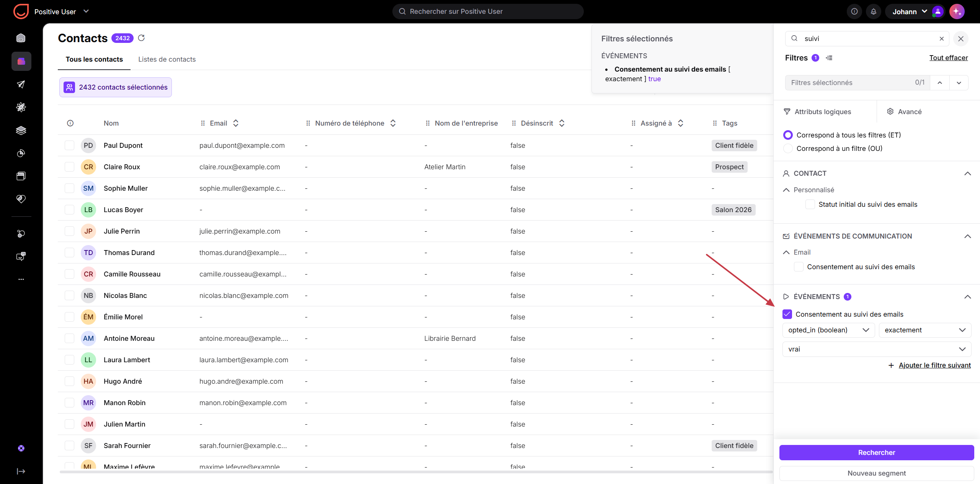Open the campaigns paper-plane sidebar icon
The height and width of the screenshot is (484, 980).
(x=21, y=84)
